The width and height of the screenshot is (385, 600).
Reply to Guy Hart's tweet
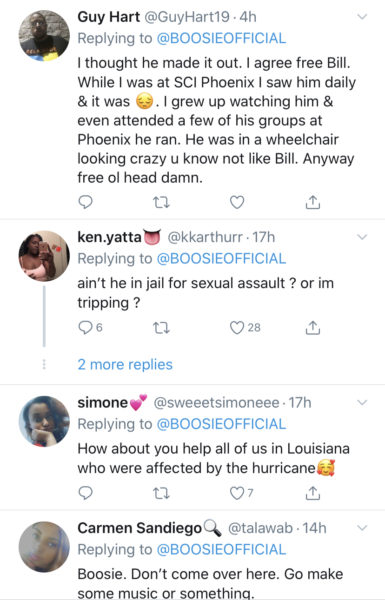point(85,202)
